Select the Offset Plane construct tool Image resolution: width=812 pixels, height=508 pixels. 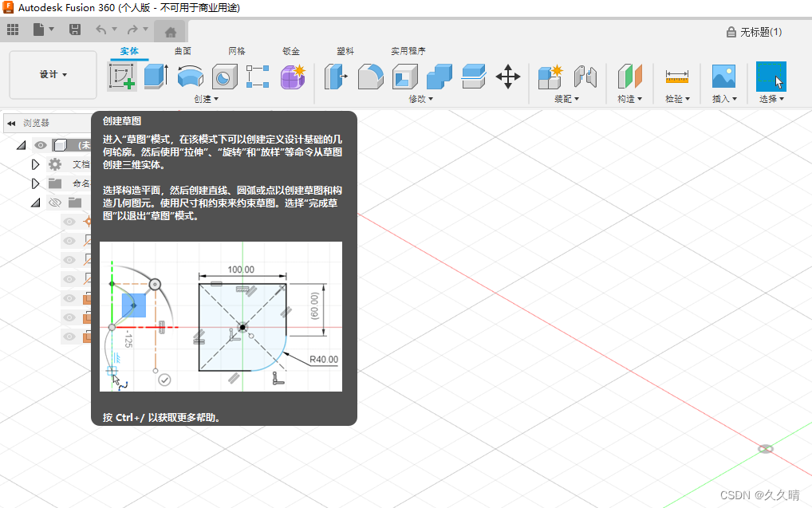[x=629, y=77]
